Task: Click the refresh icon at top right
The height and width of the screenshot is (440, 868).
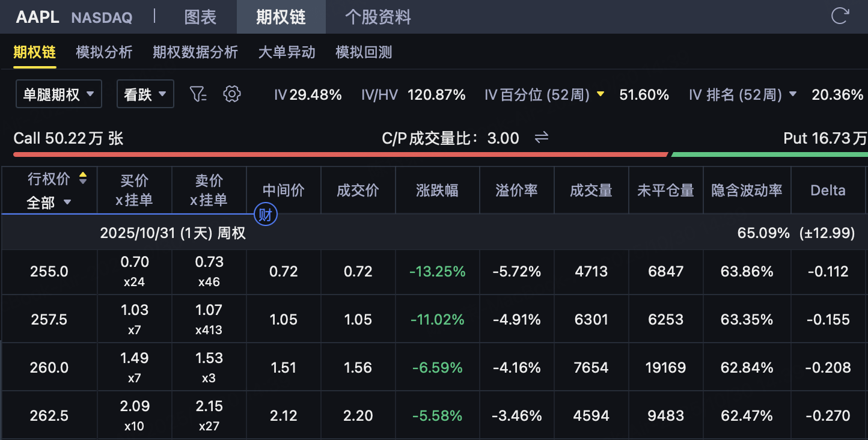Action: (840, 16)
